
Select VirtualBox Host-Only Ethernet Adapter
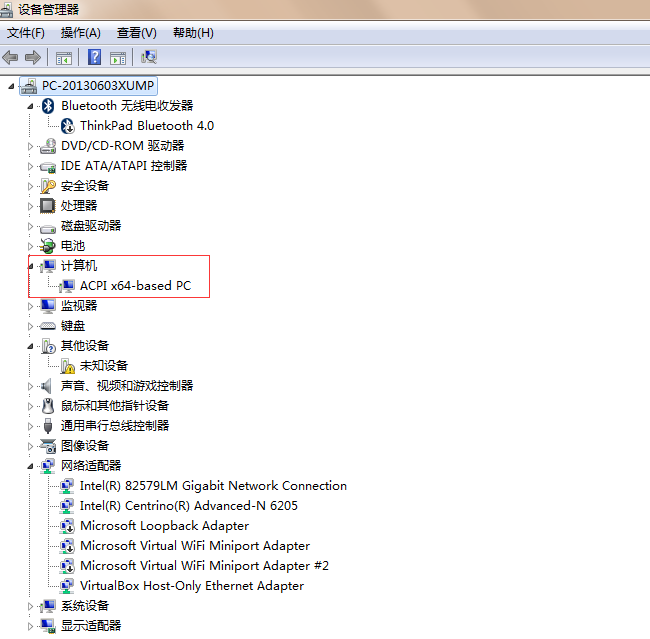(192, 586)
